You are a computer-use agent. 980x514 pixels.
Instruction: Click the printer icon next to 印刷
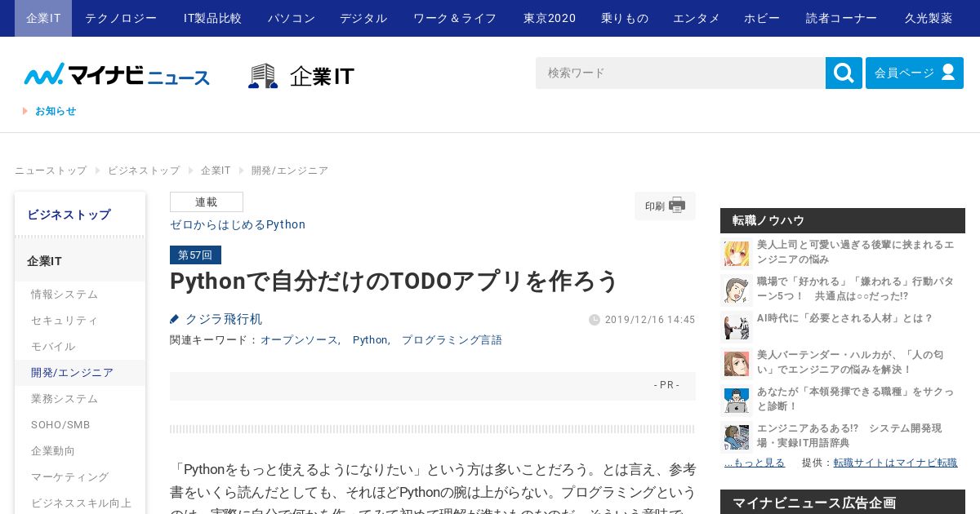click(677, 206)
